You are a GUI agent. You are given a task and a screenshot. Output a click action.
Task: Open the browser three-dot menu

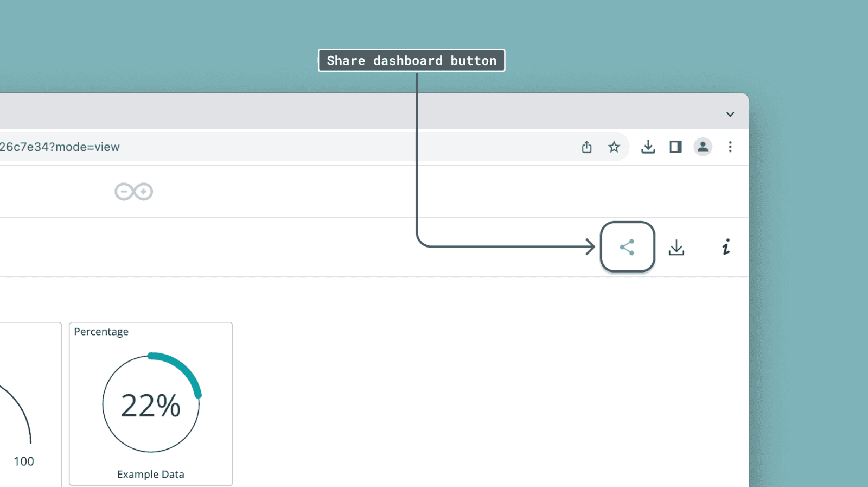click(730, 147)
